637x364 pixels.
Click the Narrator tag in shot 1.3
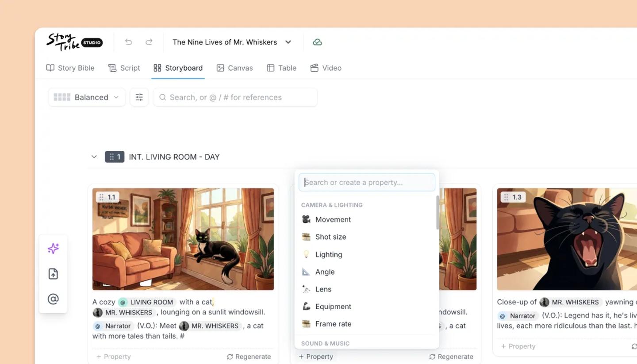pyautogui.click(x=518, y=316)
